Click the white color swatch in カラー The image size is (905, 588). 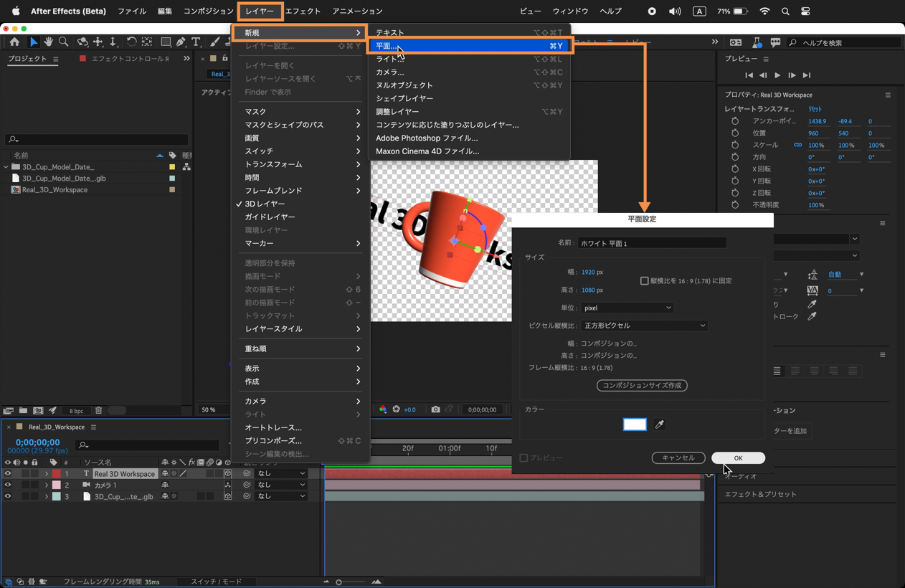click(635, 425)
